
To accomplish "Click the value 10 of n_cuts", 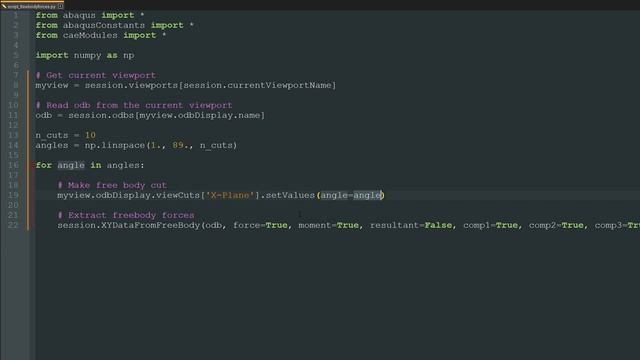I will click(x=90, y=135).
